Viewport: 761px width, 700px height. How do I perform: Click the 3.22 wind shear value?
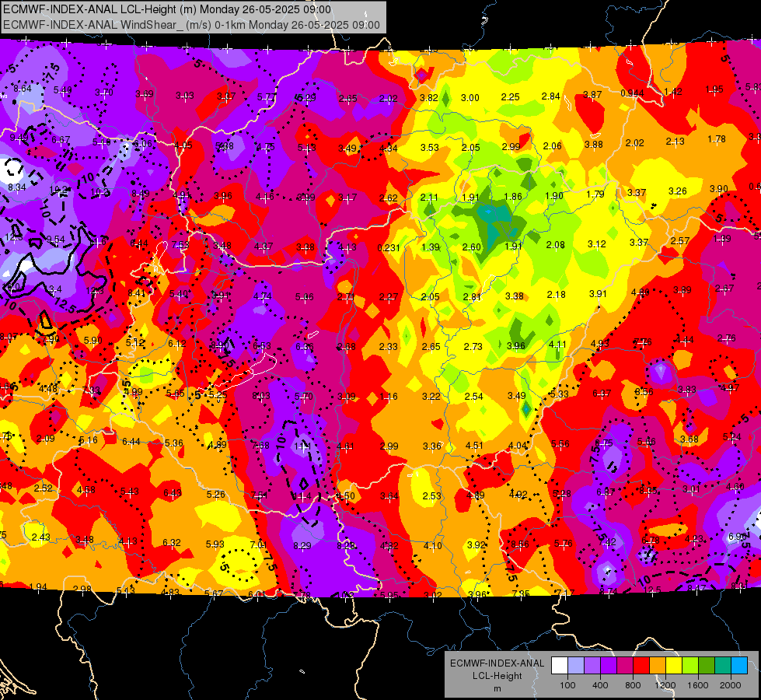tap(431, 397)
